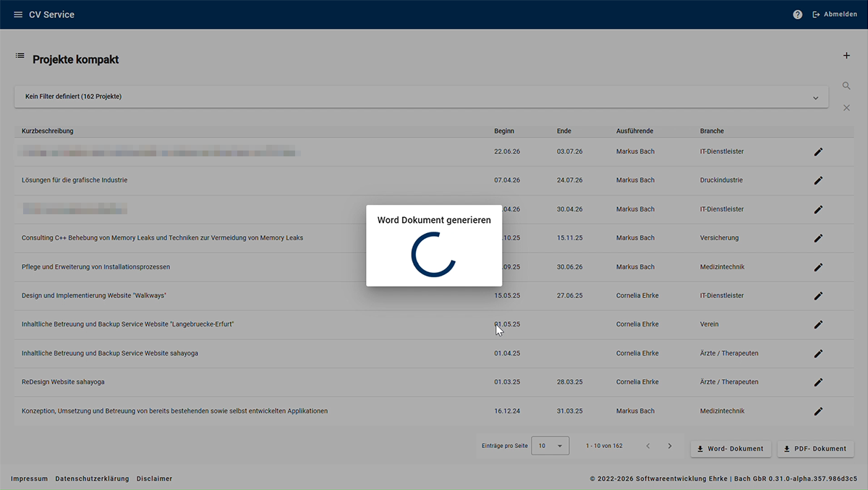Click the list icon beside Projekte kompakt
Screen dimensions: 868x490
[x=20, y=56]
